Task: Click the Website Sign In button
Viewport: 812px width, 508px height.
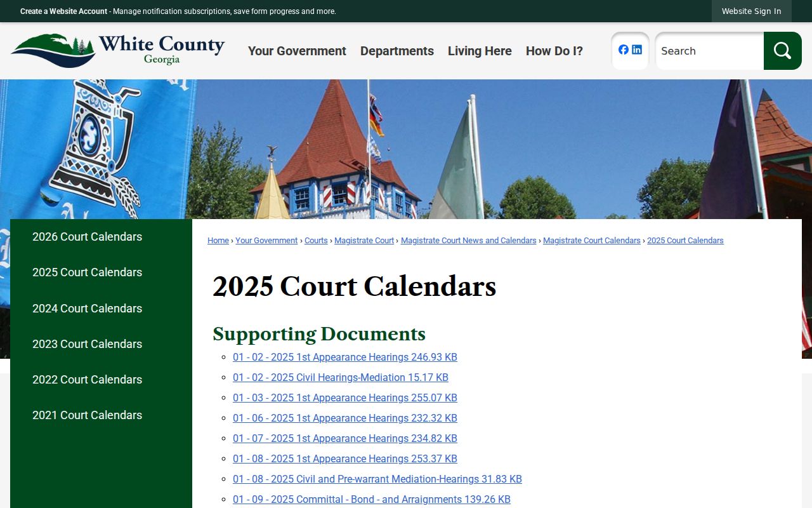Action: (x=752, y=11)
